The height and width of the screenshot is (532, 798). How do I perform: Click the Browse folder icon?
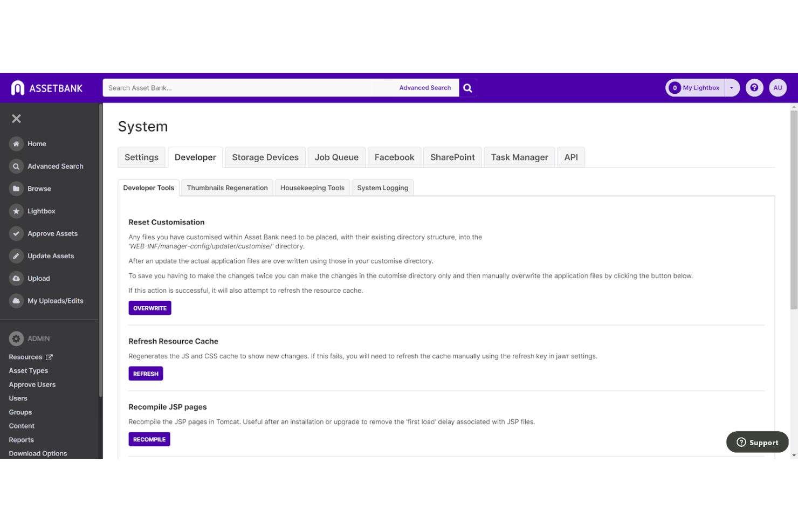pos(16,189)
